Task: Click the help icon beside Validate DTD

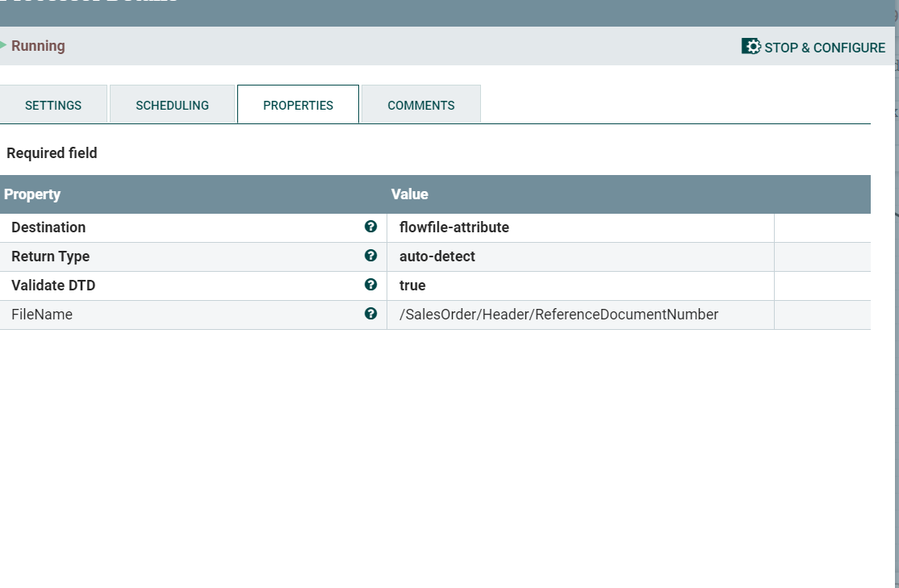Action: (x=371, y=285)
